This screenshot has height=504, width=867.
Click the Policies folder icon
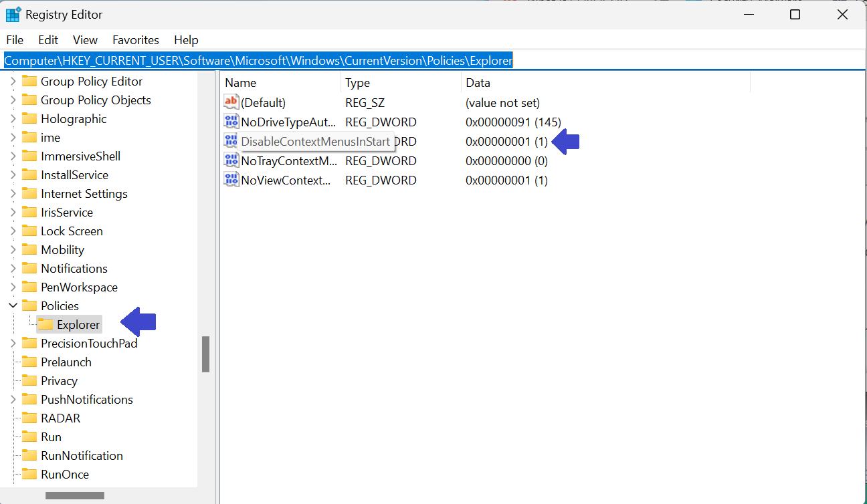[29, 306]
